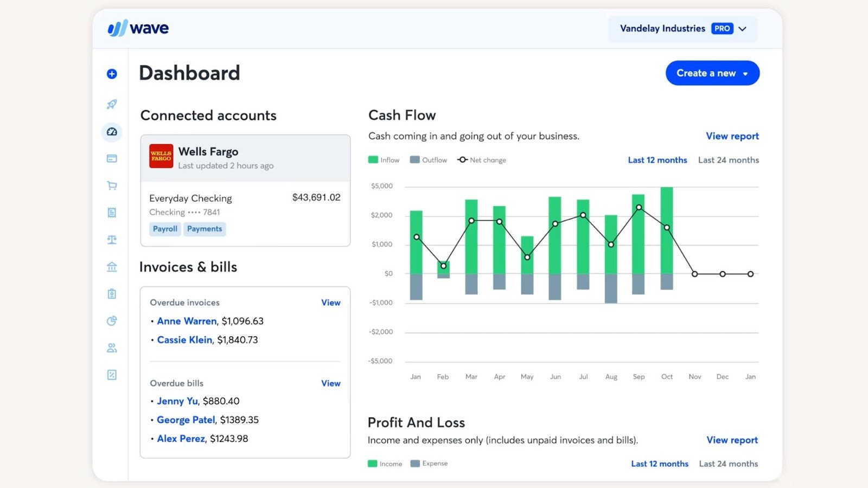Switch Cash Flow to Last 24 months
Image resolution: width=868 pixels, height=488 pixels.
coord(728,160)
